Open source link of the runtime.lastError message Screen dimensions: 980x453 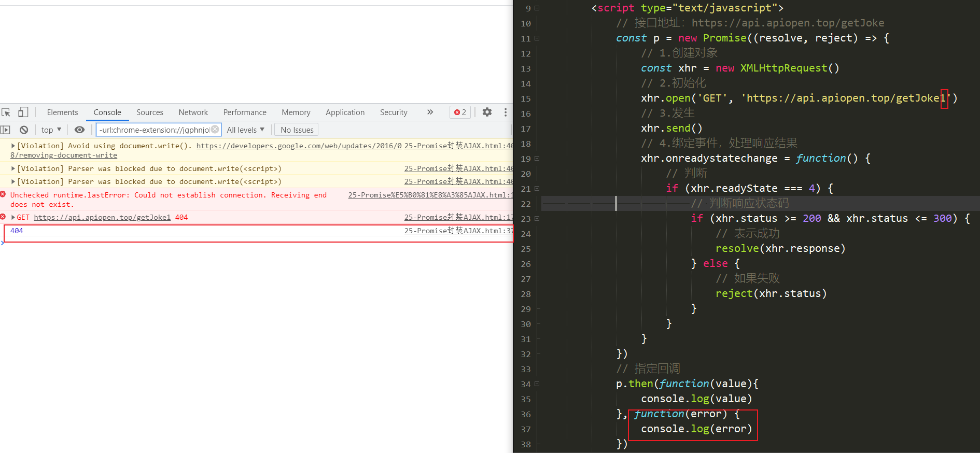[x=430, y=195]
